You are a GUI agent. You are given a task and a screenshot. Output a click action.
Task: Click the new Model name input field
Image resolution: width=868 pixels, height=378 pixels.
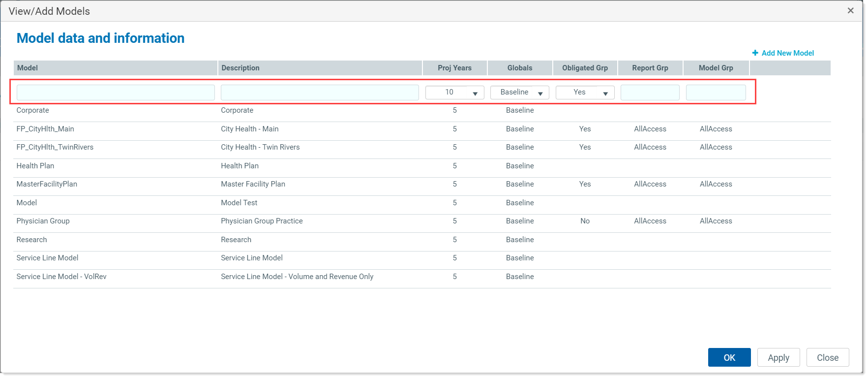pyautogui.click(x=116, y=93)
